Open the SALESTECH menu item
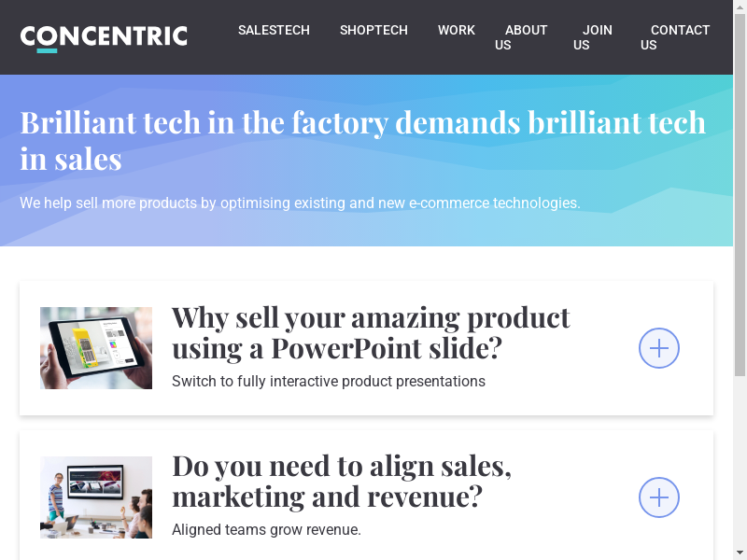The image size is (747, 560). (274, 30)
